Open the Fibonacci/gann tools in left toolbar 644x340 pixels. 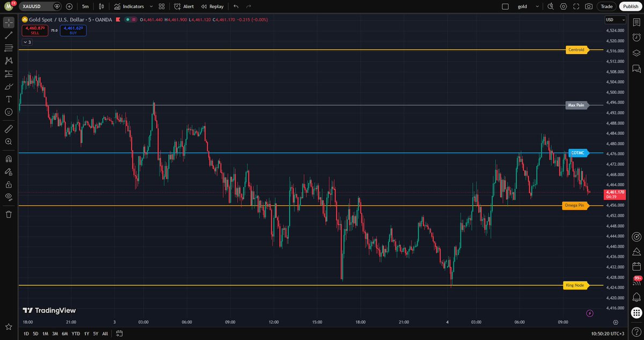coord(9,48)
